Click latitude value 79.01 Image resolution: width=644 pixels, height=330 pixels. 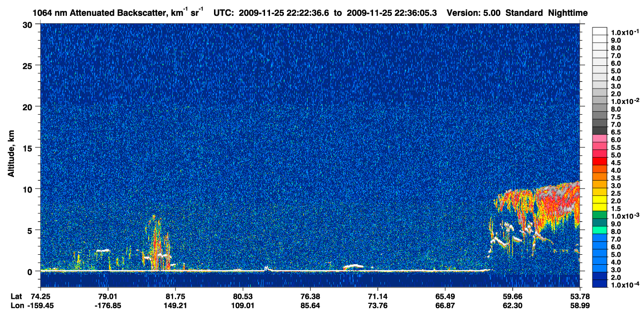[108, 296]
